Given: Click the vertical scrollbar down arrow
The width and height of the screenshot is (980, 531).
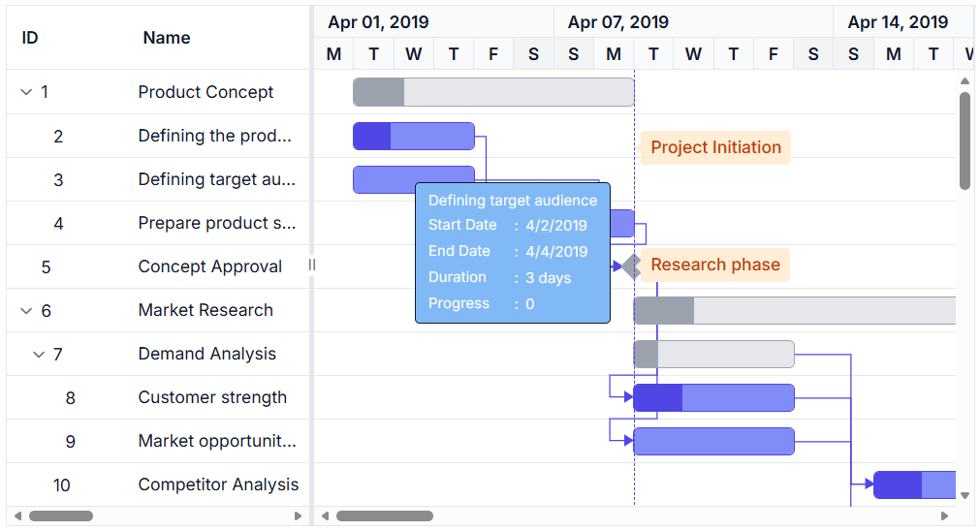Looking at the screenshot, I should pos(965,495).
